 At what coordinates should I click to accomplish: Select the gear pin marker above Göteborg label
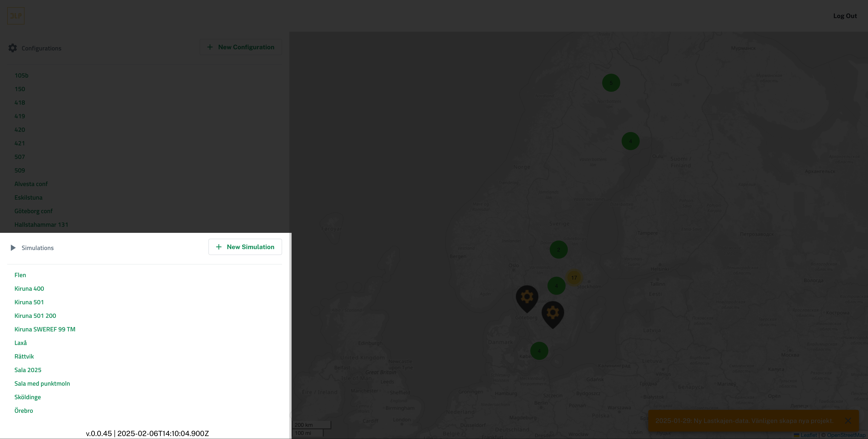click(527, 299)
